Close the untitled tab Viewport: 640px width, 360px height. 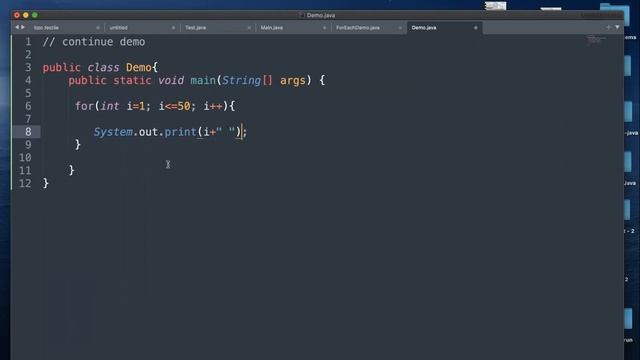click(x=173, y=28)
